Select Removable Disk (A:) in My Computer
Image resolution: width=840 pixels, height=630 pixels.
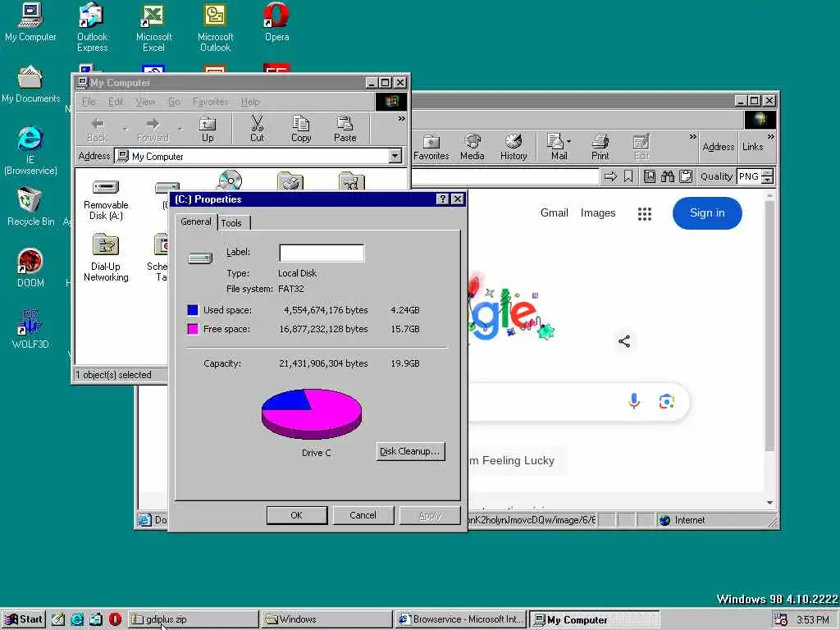[106, 200]
